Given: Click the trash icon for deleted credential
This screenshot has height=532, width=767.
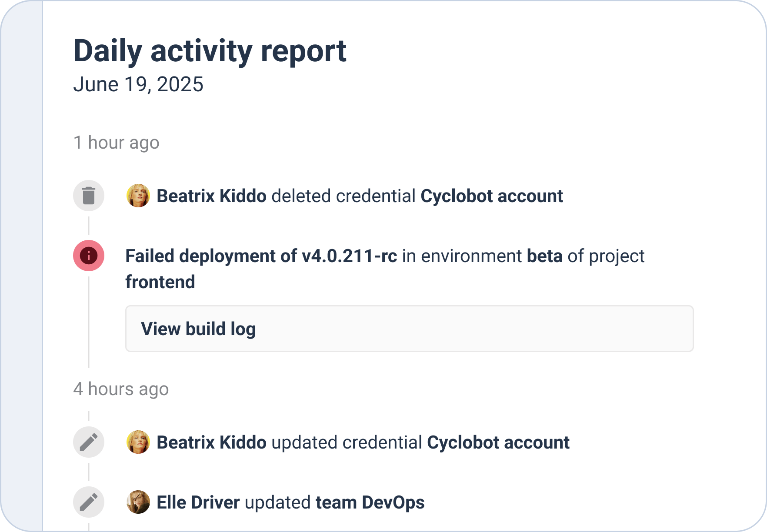Looking at the screenshot, I should point(89,196).
